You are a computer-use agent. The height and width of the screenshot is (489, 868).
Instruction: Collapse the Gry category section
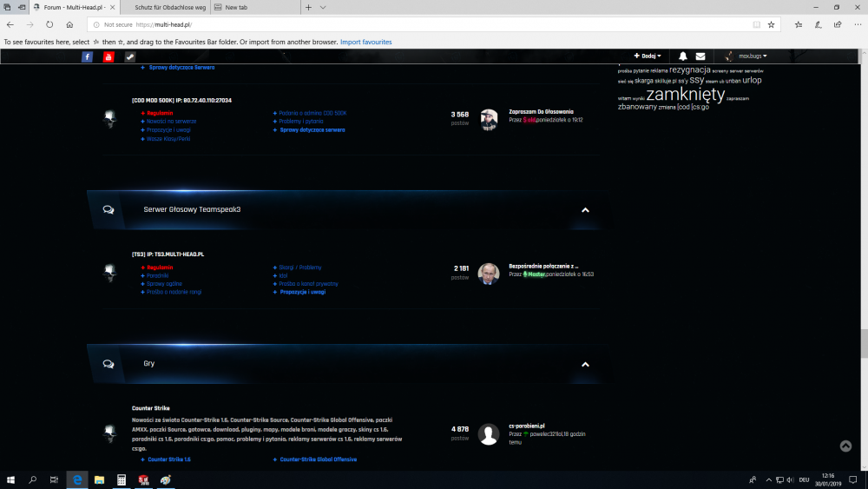tap(585, 365)
